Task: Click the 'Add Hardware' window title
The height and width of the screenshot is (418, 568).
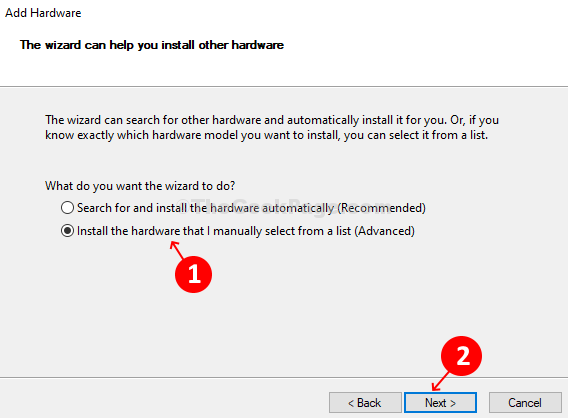Action: click(x=43, y=13)
